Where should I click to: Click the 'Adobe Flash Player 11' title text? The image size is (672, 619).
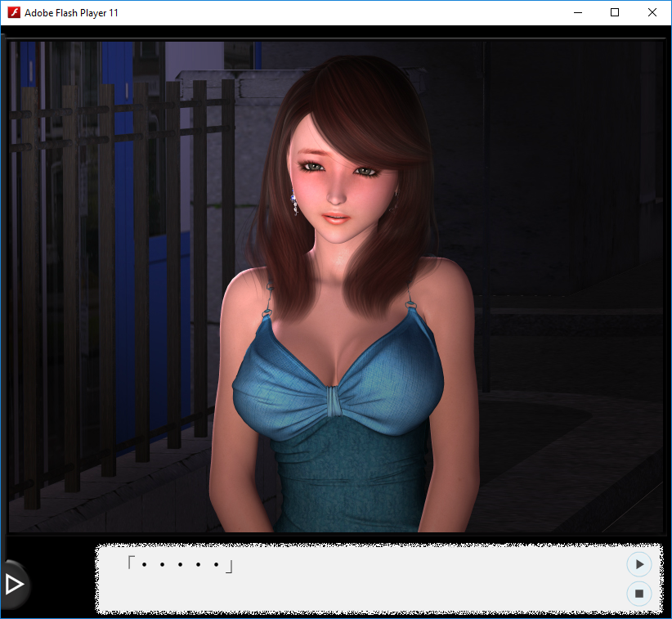point(71,13)
